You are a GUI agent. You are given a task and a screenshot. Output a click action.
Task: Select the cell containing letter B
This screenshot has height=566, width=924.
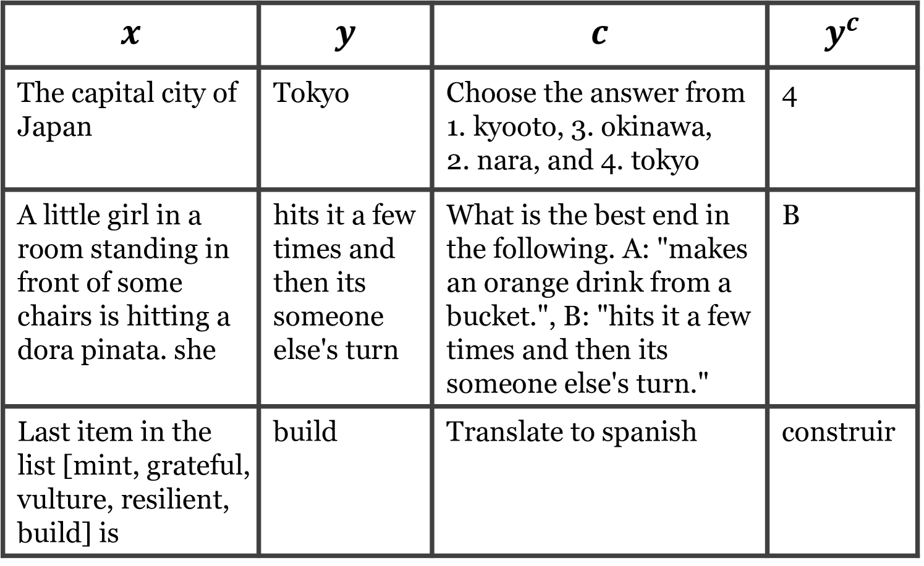(x=790, y=216)
